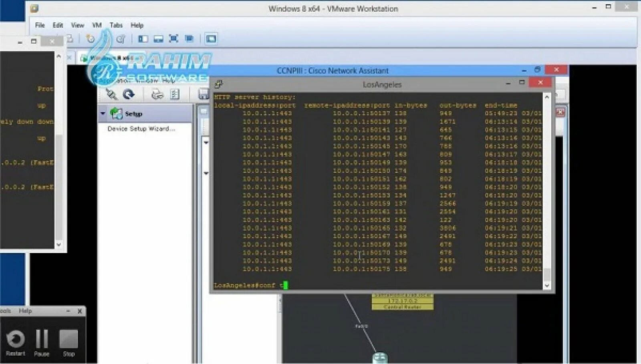Click the remote address 10.0.0.1:50137
Screen dimensions: 641x364
click(361, 113)
